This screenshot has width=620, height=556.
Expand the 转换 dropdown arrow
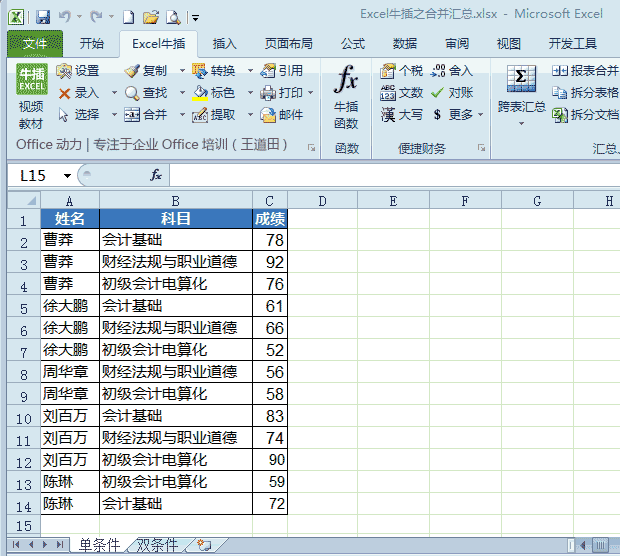tap(250, 71)
